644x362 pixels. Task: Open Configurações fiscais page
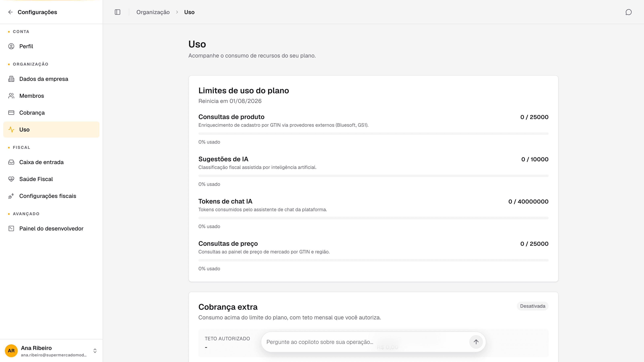tap(51, 196)
